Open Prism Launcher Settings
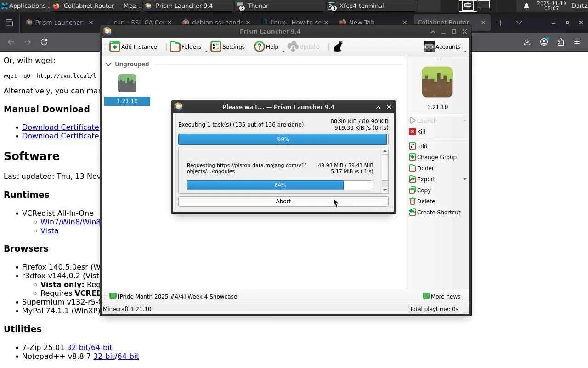This screenshot has height=368, width=588. [228, 46]
